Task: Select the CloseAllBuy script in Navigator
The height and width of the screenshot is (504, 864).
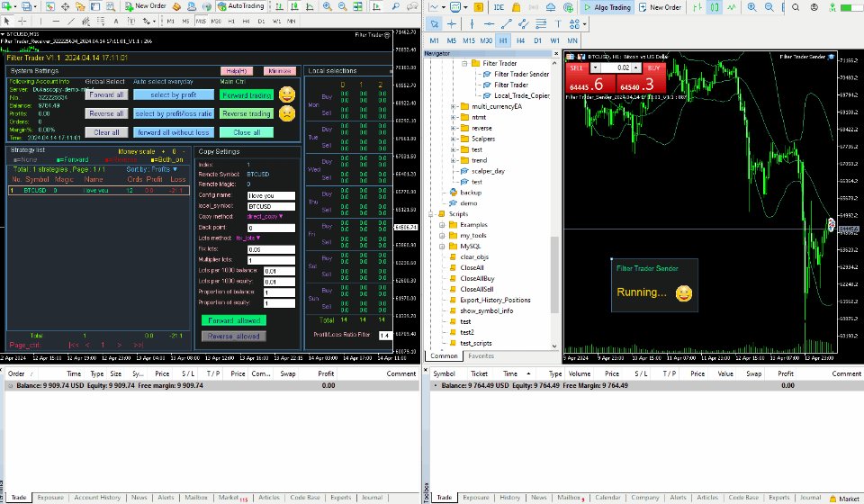Action: click(x=477, y=279)
